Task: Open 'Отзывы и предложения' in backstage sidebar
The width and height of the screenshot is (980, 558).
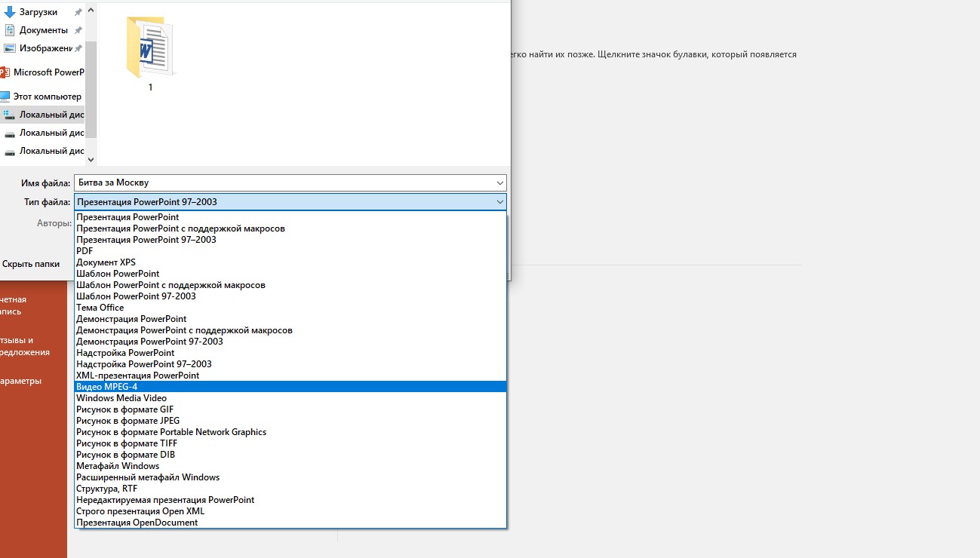Action: [25, 346]
